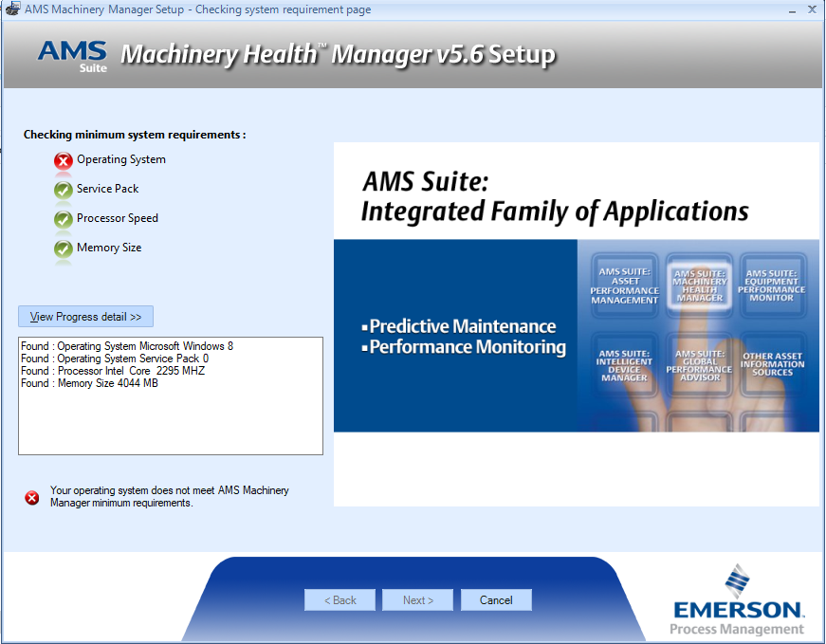This screenshot has width=826, height=644.
Task: Close the setup window
Action: click(812, 9)
